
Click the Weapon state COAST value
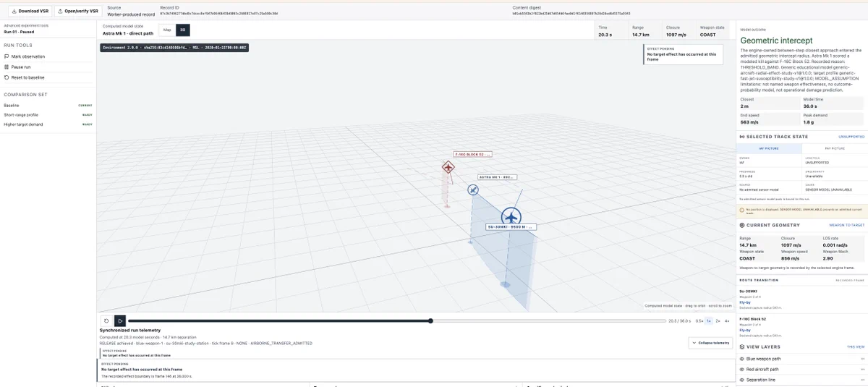pos(709,35)
